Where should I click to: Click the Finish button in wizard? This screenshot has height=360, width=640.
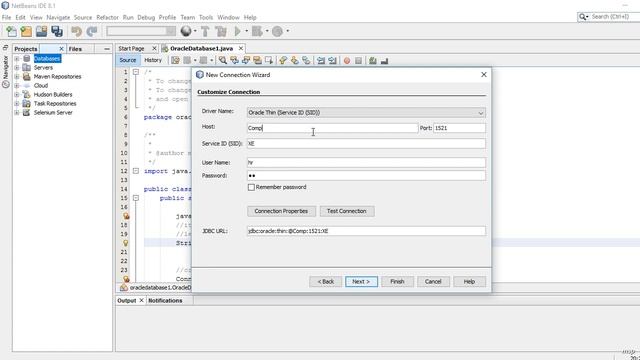(x=397, y=282)
